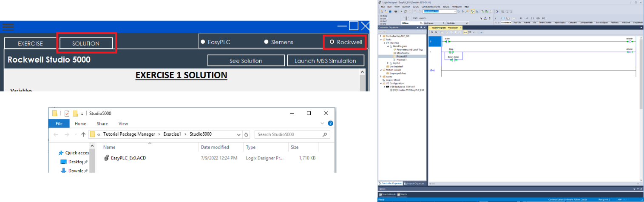Sort files by Size column
The image size is (644, 202).
tap(295, 147)
